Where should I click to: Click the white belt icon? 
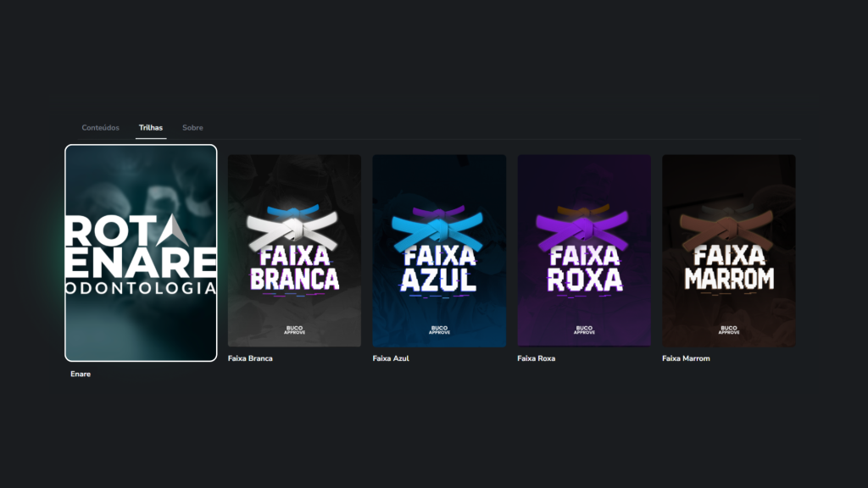(293, 227)
